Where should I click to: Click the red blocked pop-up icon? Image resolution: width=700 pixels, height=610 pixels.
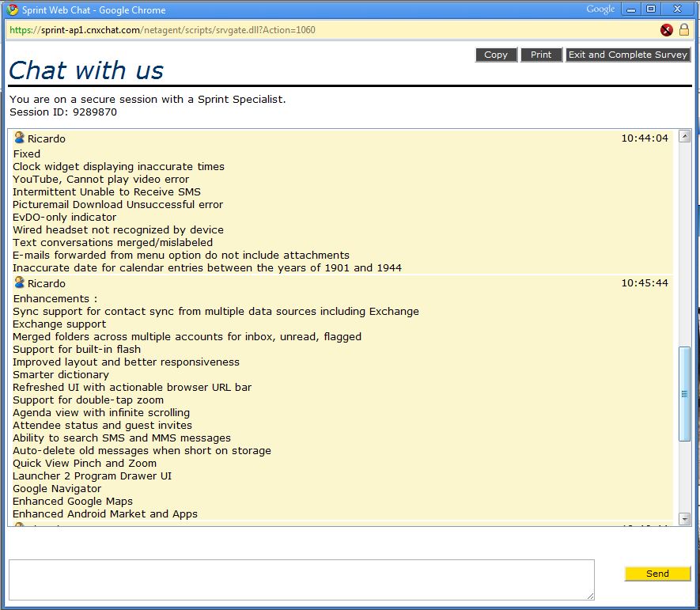pyautogui.click(x=667, y=30)
